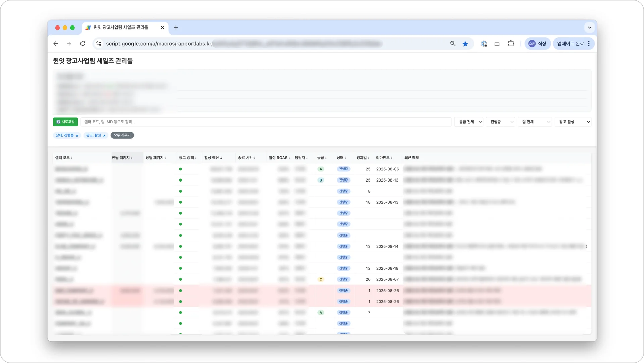
Task: Click the yellow C grade badge
Action: tap(321, 279)
